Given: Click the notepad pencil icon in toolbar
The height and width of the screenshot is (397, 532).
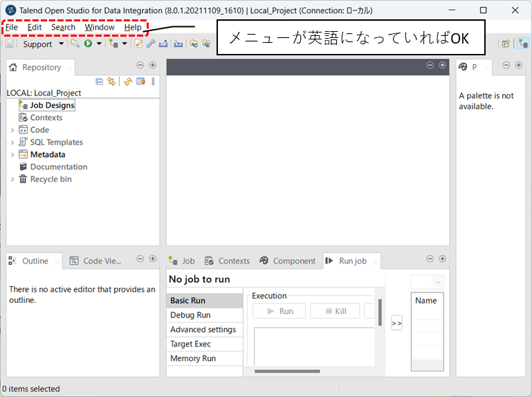Looking at the screenshot, I should point(138,44).
